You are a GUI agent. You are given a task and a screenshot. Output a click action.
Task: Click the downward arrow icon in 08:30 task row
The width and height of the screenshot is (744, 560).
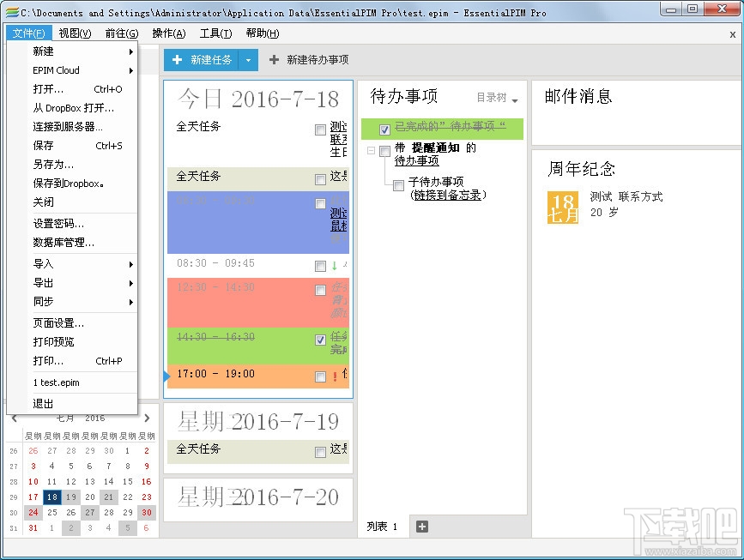pyautogui.click(x=334, y=265)
